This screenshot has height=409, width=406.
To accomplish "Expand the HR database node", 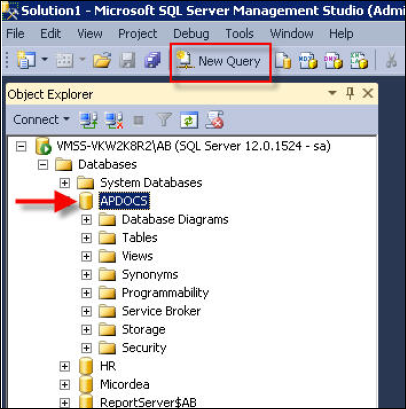I will click(x=65, y=366).
